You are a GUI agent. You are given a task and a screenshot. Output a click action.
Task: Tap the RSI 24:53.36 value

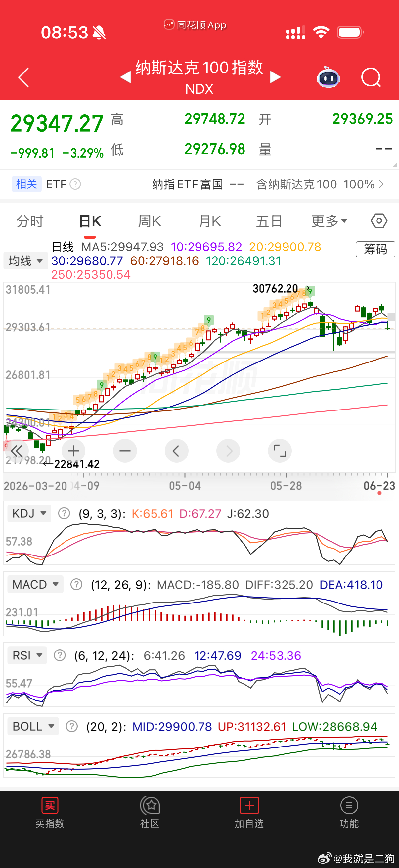(276, 656)
